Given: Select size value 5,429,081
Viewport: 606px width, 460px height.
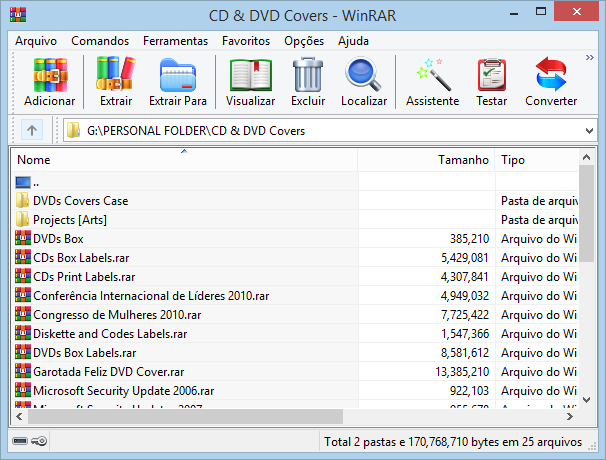Looking at the screenshot, I should coord(465,258).
